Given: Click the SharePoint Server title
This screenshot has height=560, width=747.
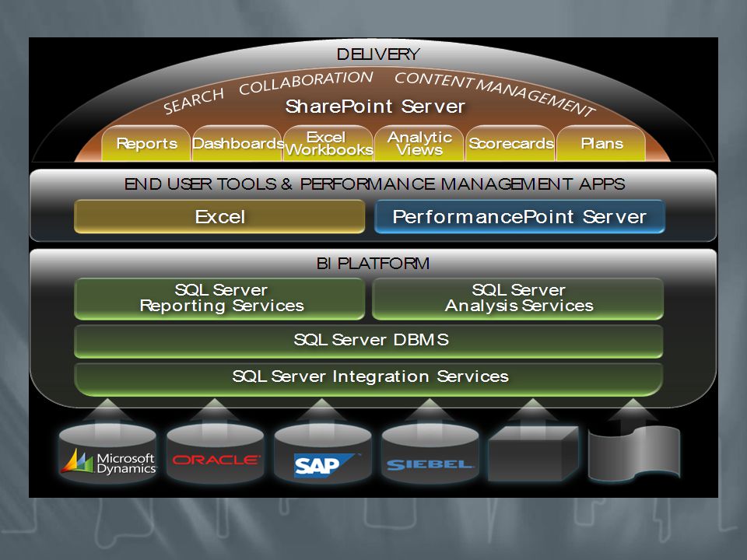Looking at the screenshot, I should pyautogui.click(x=375, y=107).
